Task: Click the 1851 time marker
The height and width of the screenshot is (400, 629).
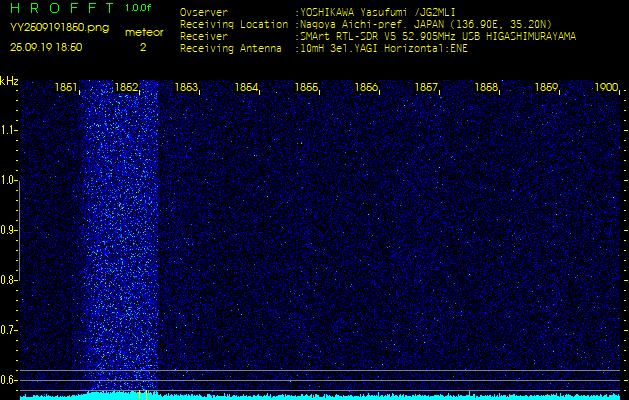Action: click(66, 88)
